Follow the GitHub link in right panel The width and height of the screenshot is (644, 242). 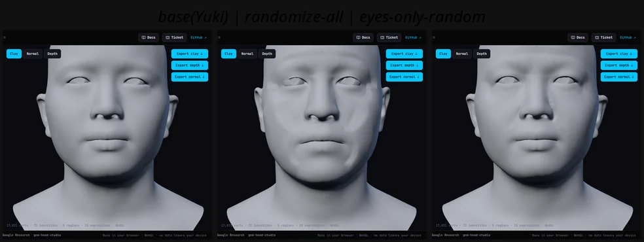point(629,37)
